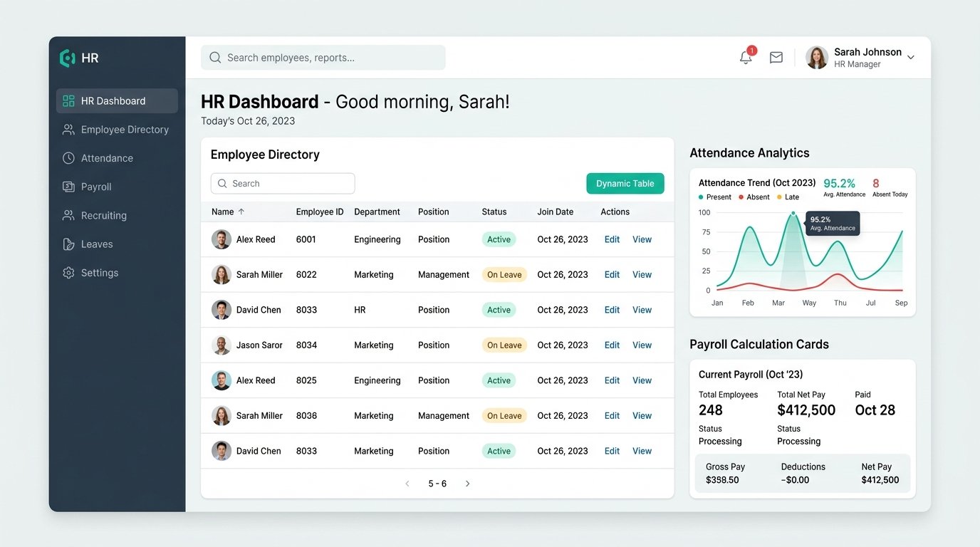Click Jason Saror's avatar photo
This screenshot has width=980, height=547.
point(221,345)
